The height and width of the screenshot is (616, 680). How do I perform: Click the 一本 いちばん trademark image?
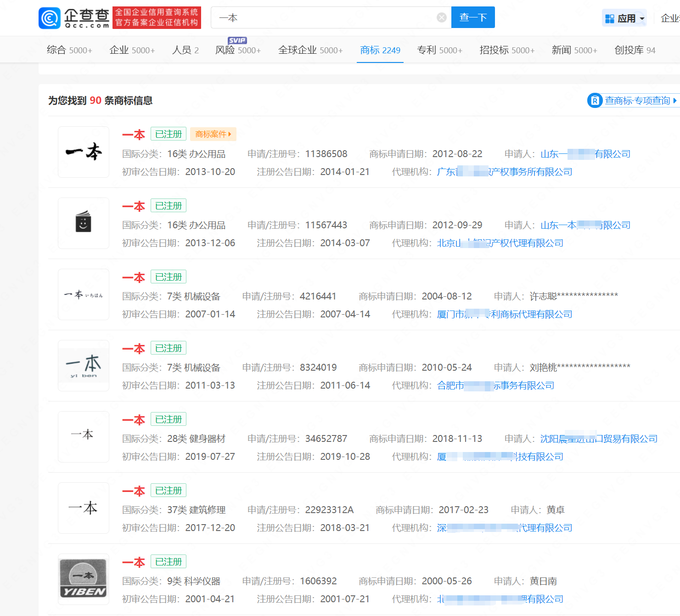84,294
